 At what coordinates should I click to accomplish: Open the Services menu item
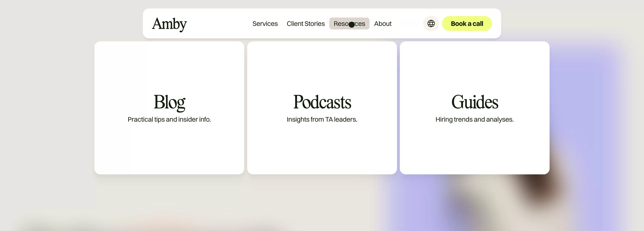[x=265, y=24]
